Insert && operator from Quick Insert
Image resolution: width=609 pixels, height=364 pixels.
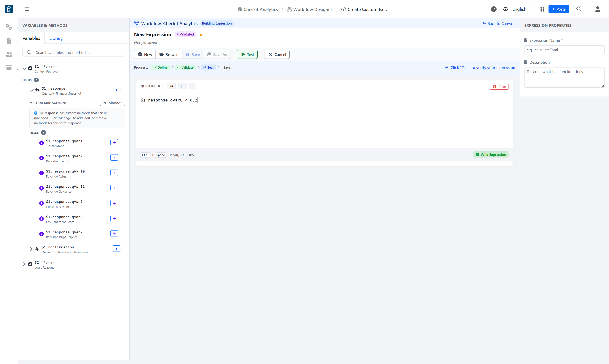tap(171, 86)
